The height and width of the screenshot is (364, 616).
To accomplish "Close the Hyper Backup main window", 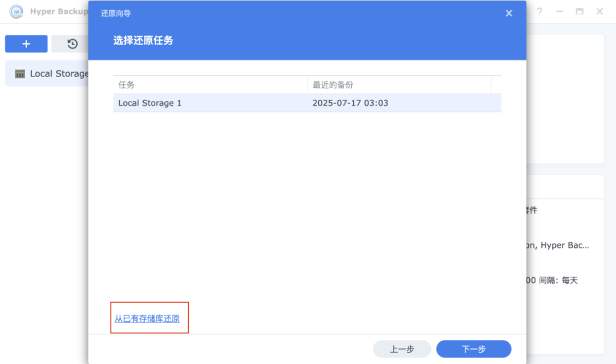I will (600, 11).
